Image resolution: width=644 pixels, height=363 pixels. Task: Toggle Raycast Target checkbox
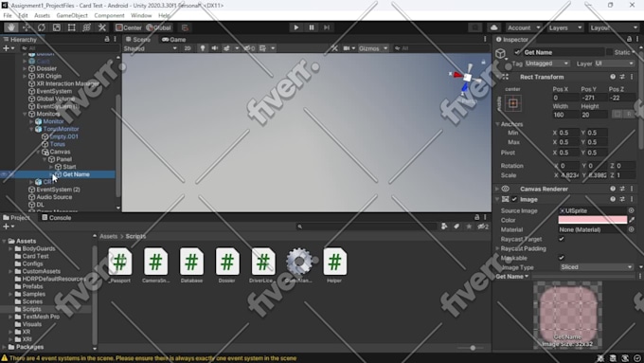[x=562, y=239]
